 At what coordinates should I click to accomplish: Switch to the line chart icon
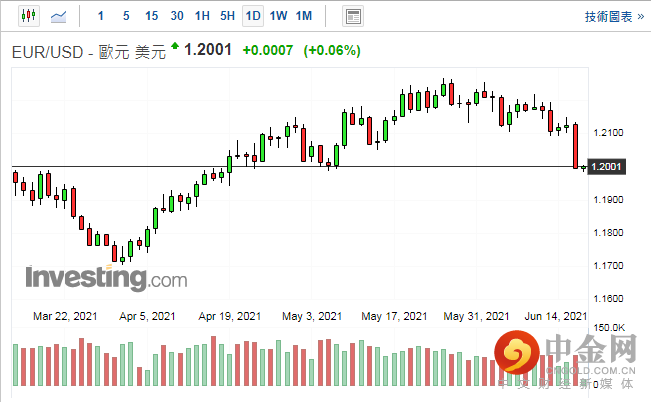60,16
